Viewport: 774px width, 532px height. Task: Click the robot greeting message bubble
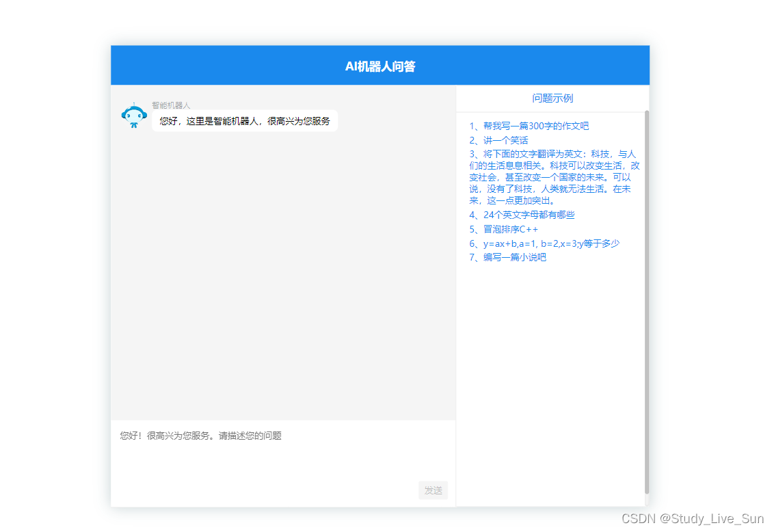(244, 121)
